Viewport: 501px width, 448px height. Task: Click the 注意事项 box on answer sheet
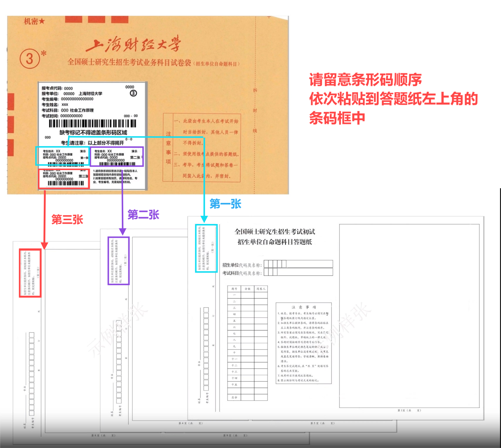(303, 343)
